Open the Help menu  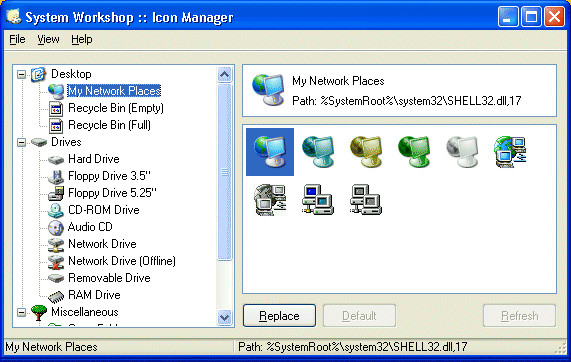82,39
